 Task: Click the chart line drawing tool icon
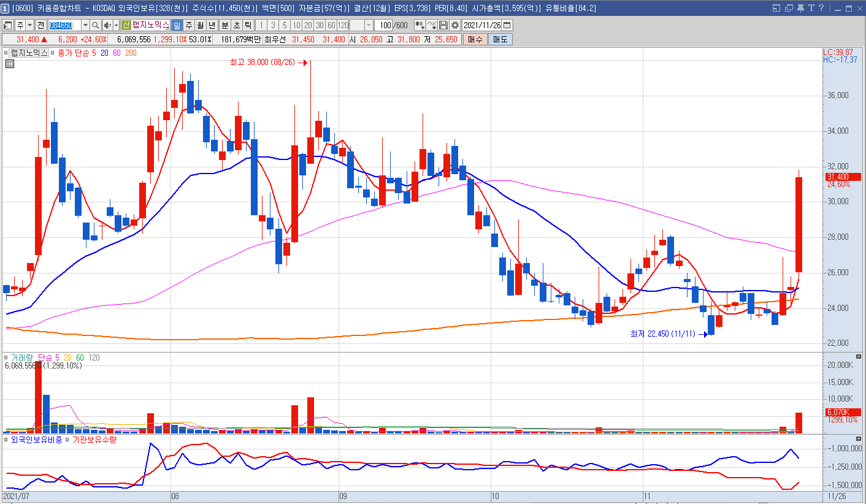432,25
